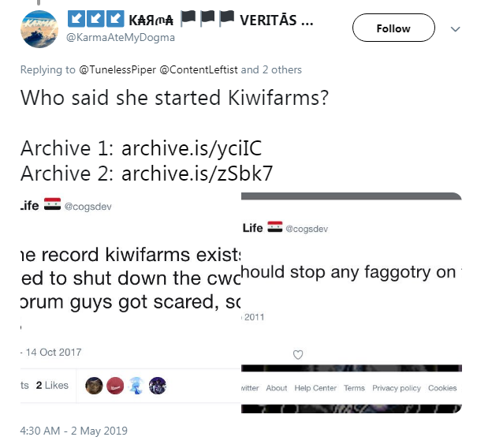Click the Karma profile avatar picture

point(39,29)
